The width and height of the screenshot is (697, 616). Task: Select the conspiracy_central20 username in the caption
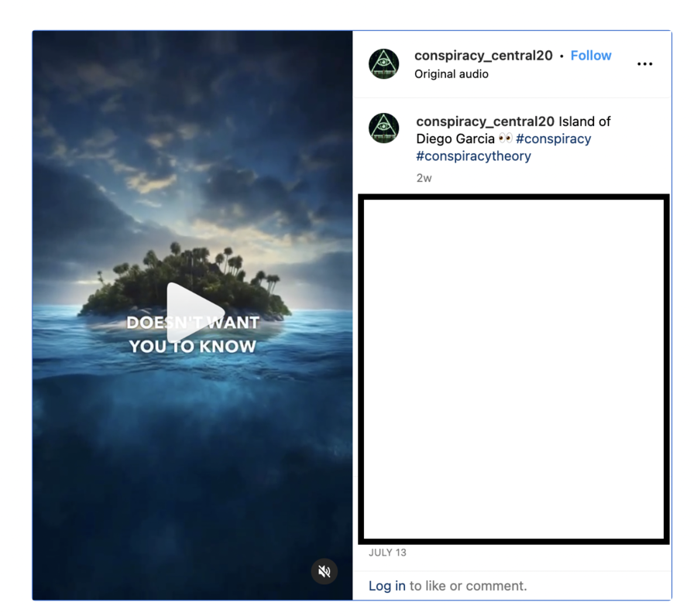coord(485,121)
